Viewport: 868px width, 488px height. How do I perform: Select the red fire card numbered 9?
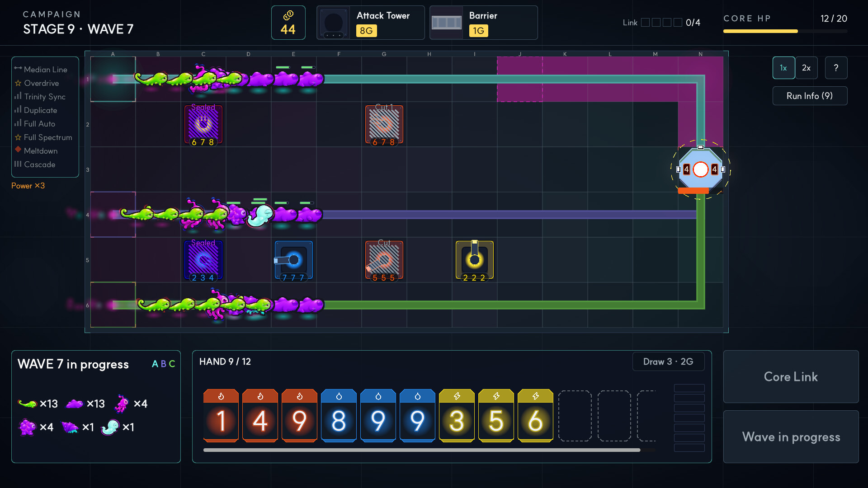click(299, 415)
